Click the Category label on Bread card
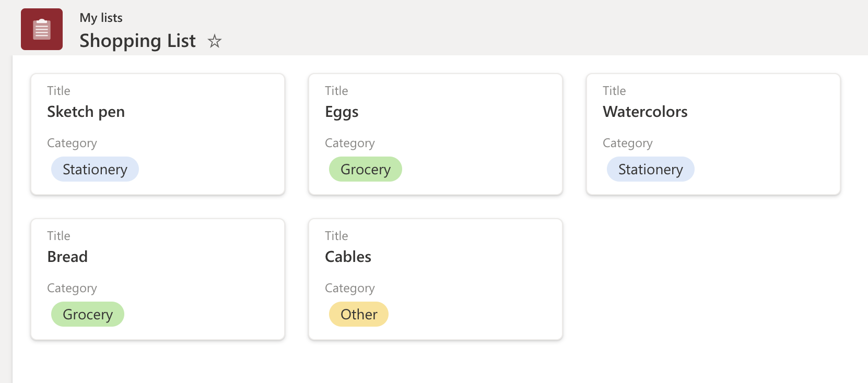The width and height of the screenshot is (868, 383). tap(72, 288)
